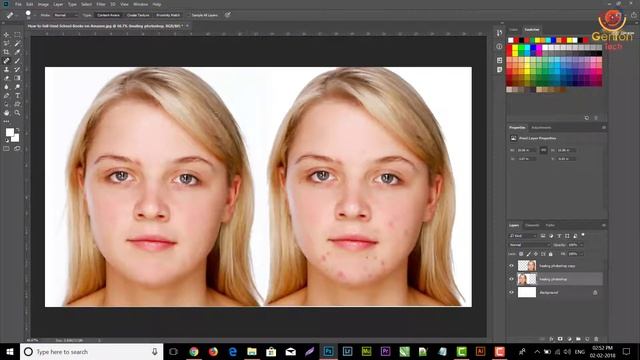Viewport: 640px width, 360px height.
Task: Switch to the Adjustments tab
Action: coord(541,128)
